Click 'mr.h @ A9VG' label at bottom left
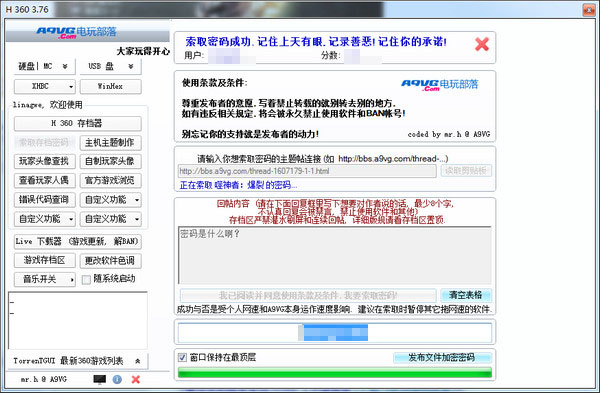This screenshot has width=600, height=393. (44, 379)
